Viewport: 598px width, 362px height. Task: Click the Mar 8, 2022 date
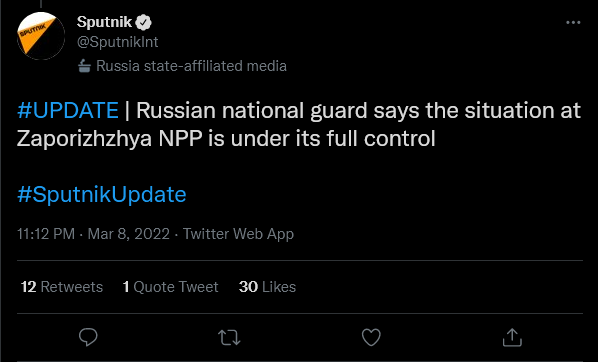[129, 234]
